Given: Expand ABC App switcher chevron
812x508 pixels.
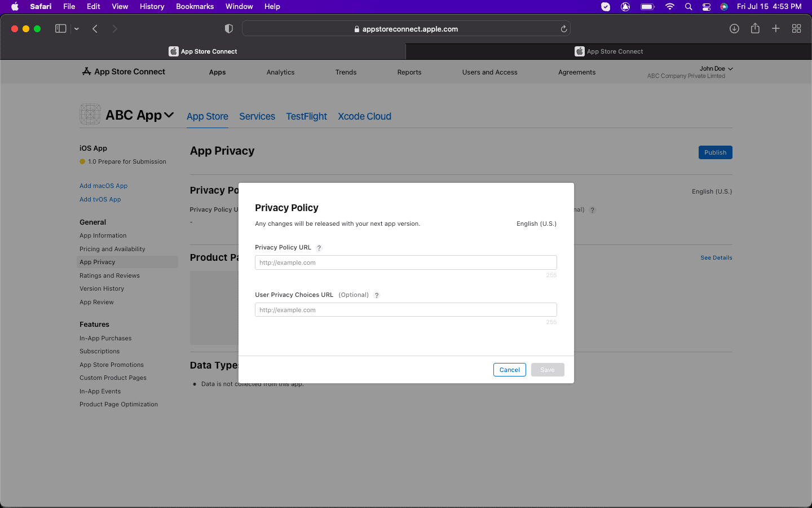Looking at the screenshot, I should pos(169,115).
